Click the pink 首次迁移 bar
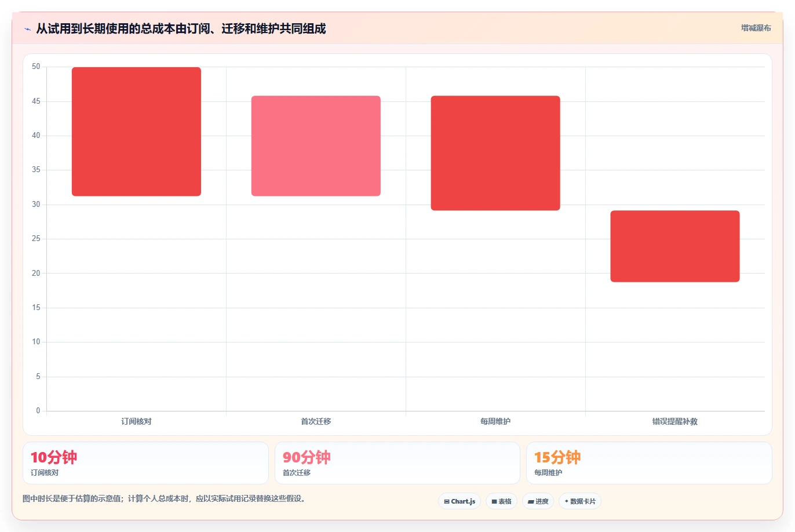 coord(316,146)
